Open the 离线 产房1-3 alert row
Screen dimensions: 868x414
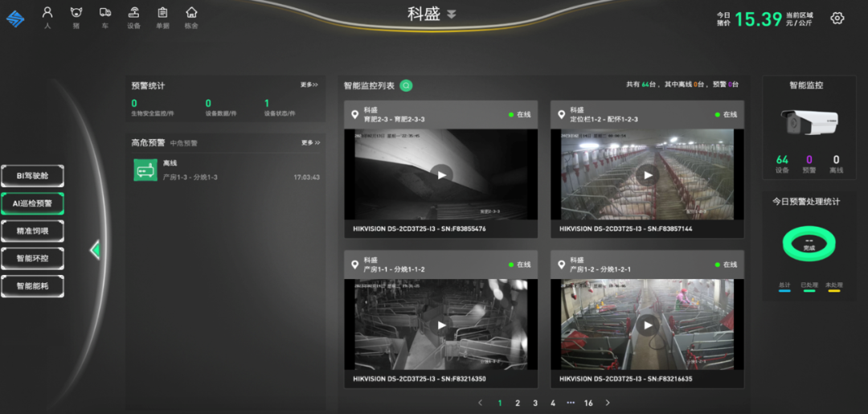click(x=226, y=170)
